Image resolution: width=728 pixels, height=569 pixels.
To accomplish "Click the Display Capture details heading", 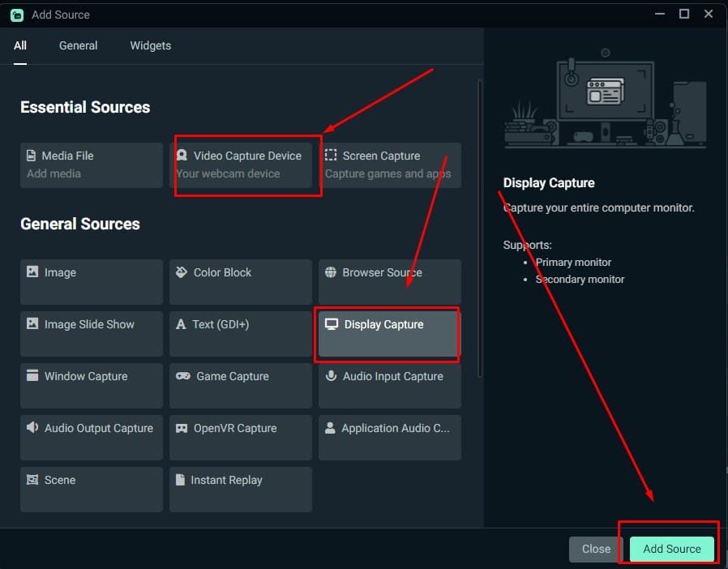I will click(549, 183).
